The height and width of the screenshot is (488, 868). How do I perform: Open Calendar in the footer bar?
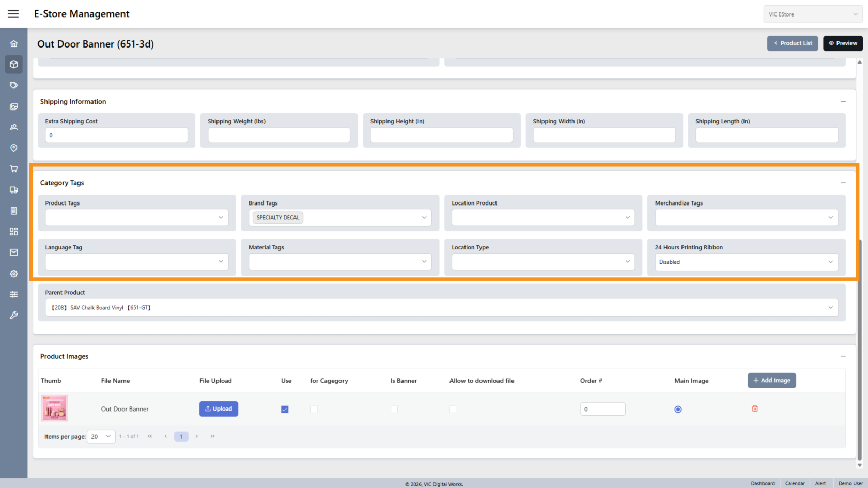pyautogui.click(x=795, y=483)
